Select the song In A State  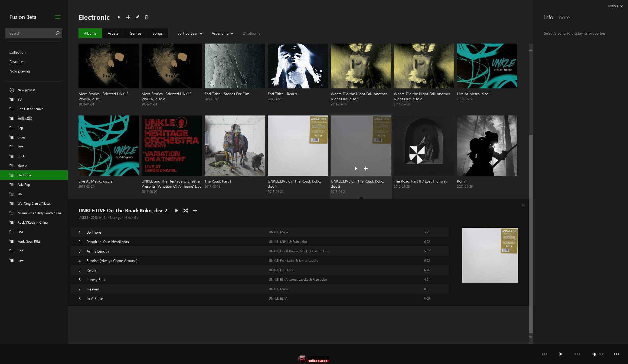260,299
